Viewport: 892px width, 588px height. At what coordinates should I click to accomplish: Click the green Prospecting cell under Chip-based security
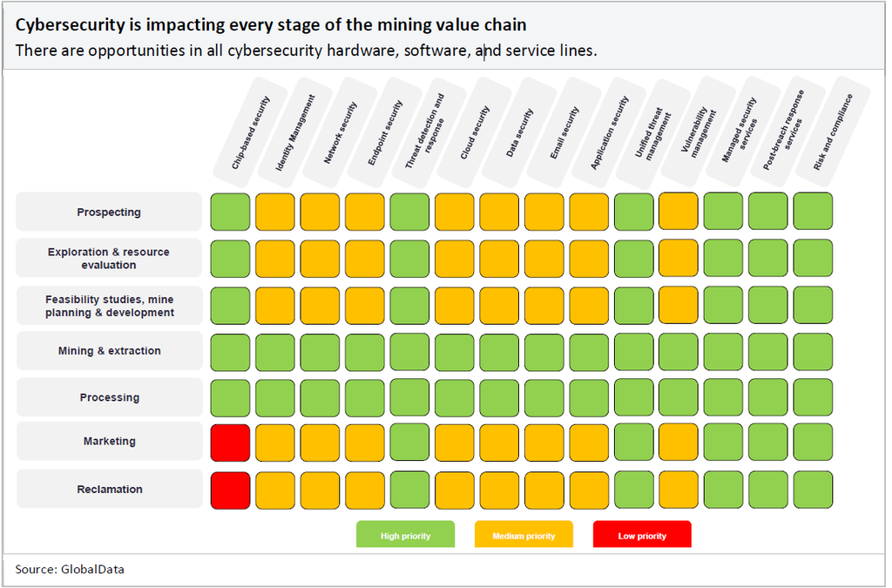click(230, 213)
